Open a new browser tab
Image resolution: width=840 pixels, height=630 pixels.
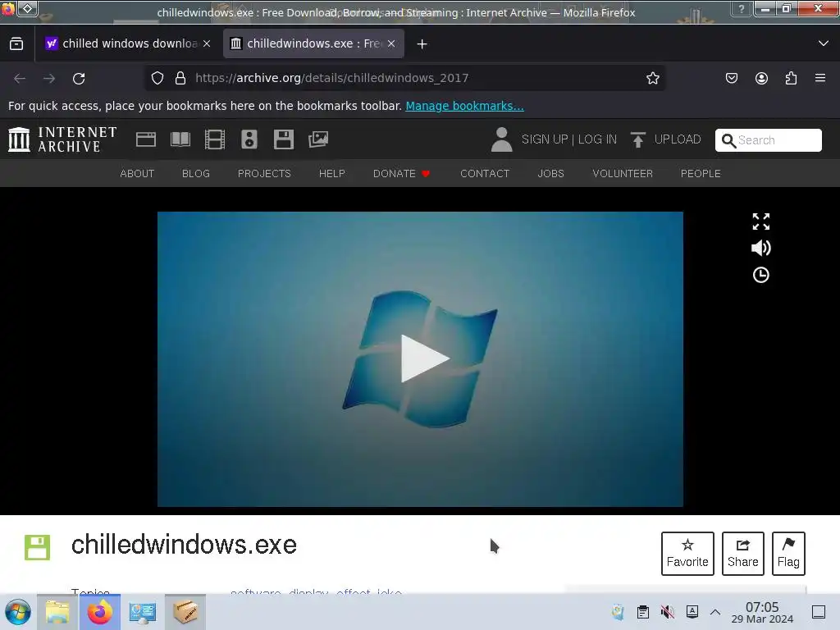pyautogui.click(x=422, y=44)
